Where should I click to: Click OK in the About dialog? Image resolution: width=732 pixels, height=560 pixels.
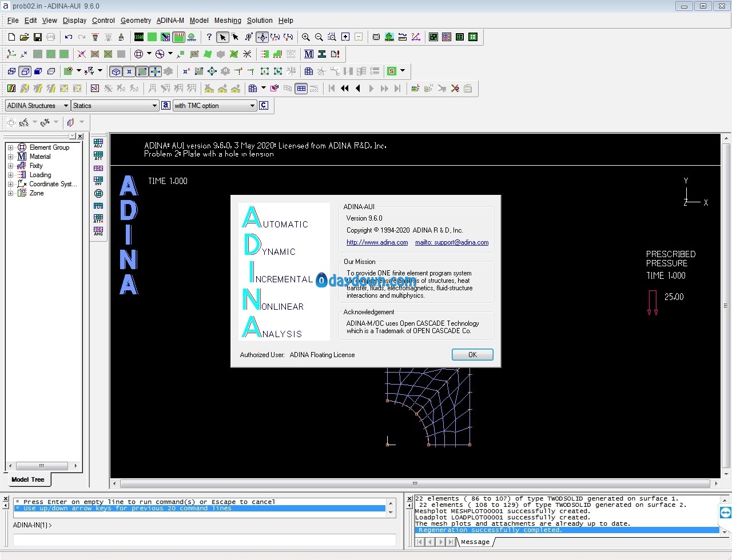coord(472,355)
